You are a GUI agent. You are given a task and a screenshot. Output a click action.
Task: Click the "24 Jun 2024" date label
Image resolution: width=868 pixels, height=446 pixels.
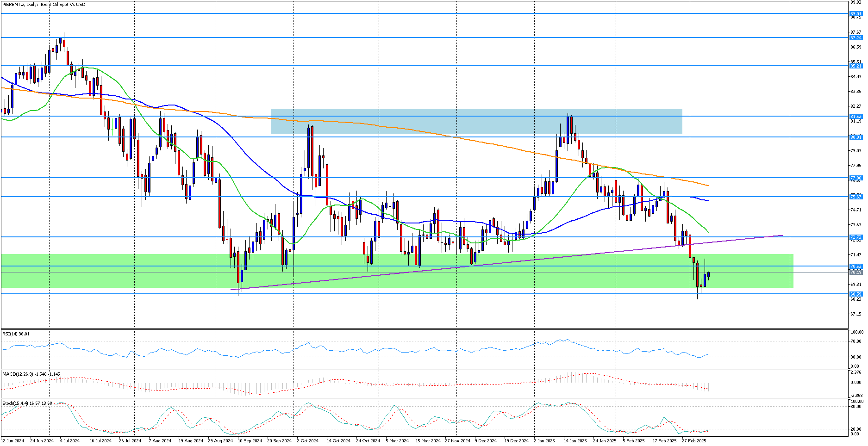[x=42, y=440]
